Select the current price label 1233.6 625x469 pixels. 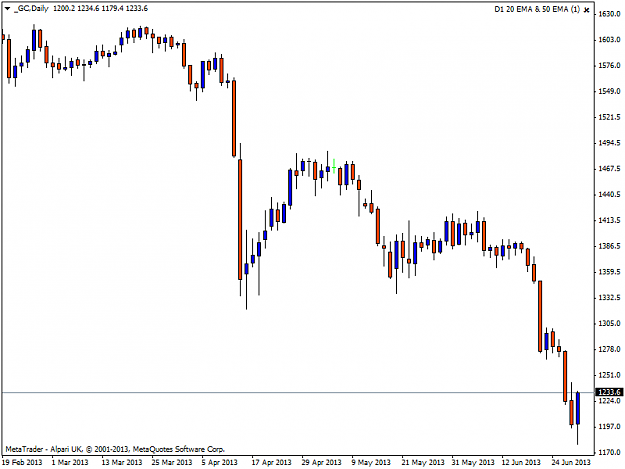(x=609, y=392)
